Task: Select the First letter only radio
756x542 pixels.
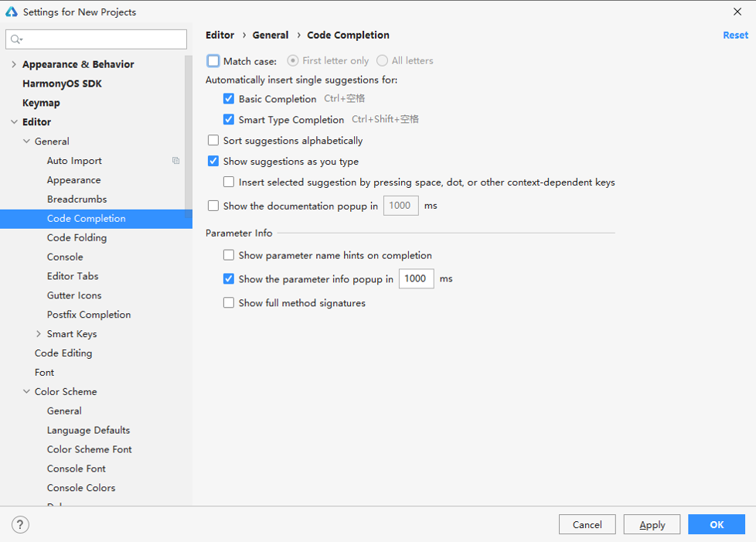Action: (292, 61)
